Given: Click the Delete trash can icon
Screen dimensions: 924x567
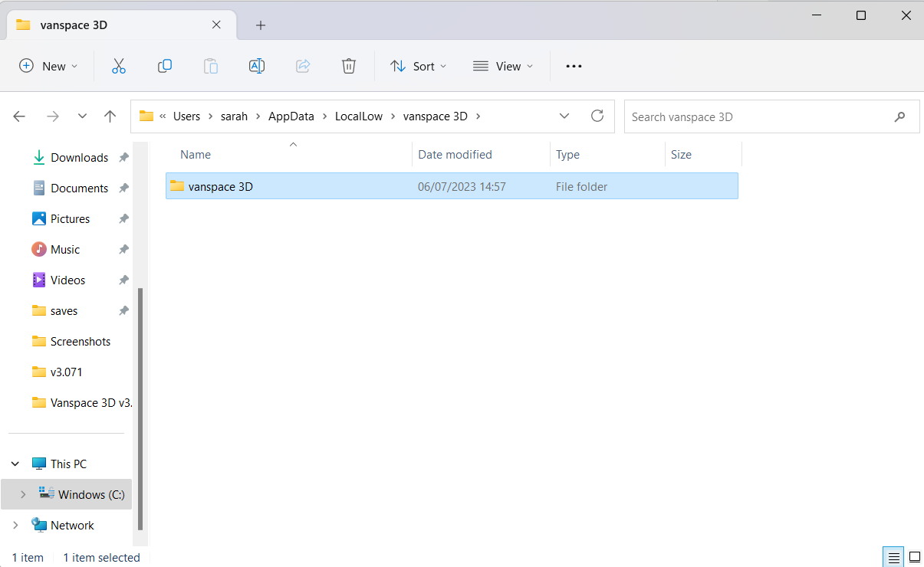Looking at the screenshot, I should [349, 67].
